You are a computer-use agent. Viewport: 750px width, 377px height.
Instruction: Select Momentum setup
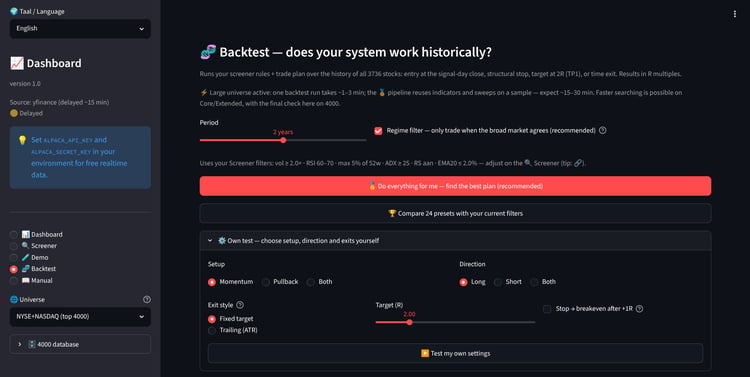(x=231, y=282)
